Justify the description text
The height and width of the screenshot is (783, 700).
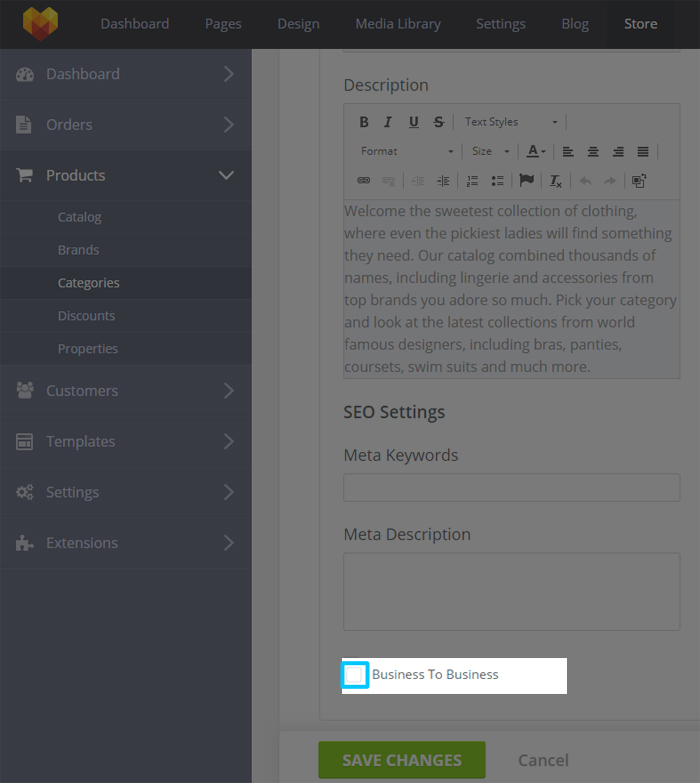(643, 151)
